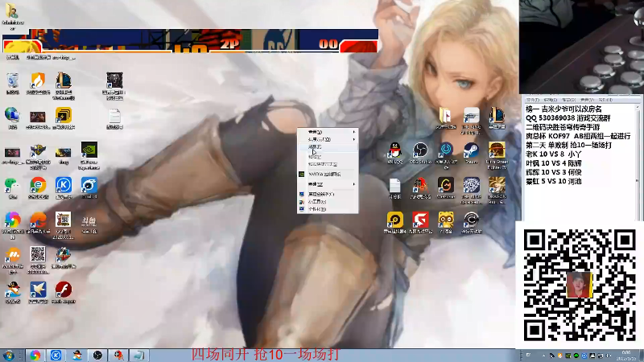Launch the blue bird Xunlei shortcut
Image resolution: width=644 pixels, height=362 pixels.
coord(38,292)
